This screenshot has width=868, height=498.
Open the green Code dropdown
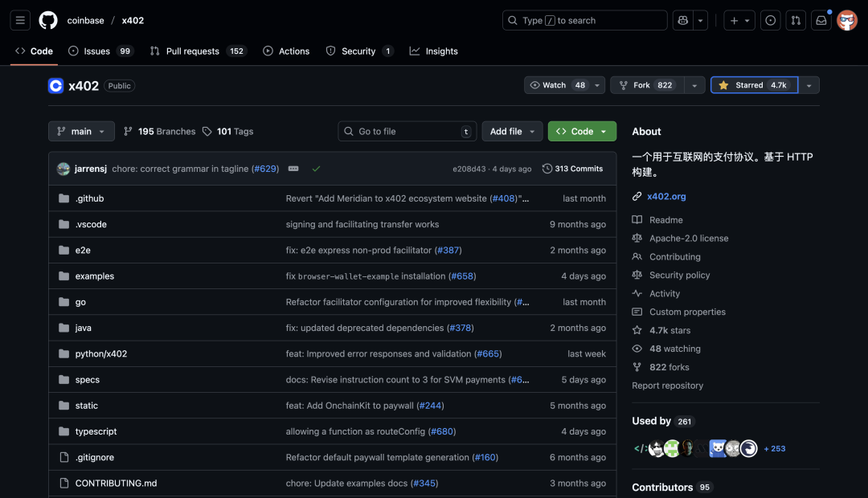click(x=582, y=131)
